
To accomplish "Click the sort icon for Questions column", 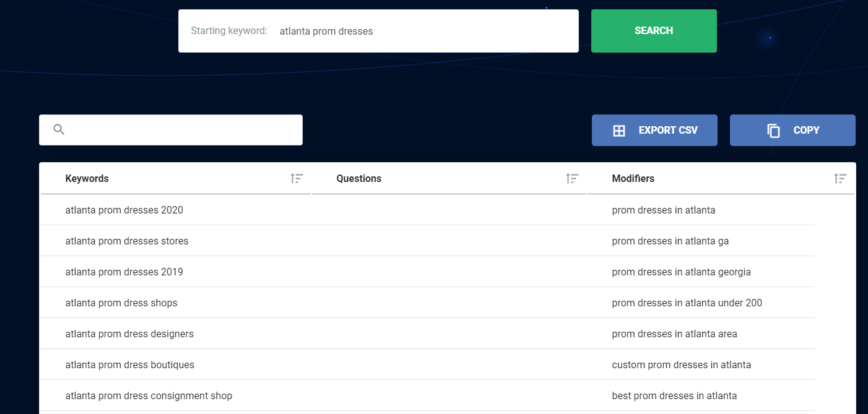I will pos(573,179).
